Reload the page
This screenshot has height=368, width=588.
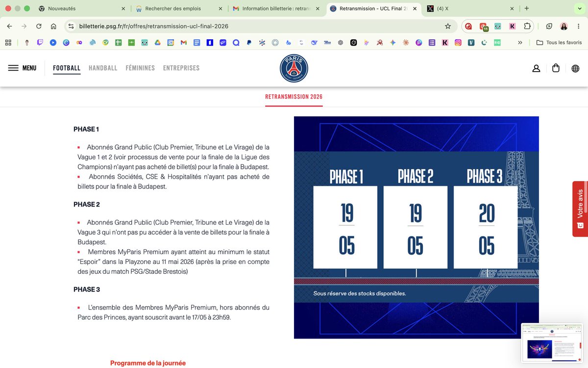coord(39,26)
